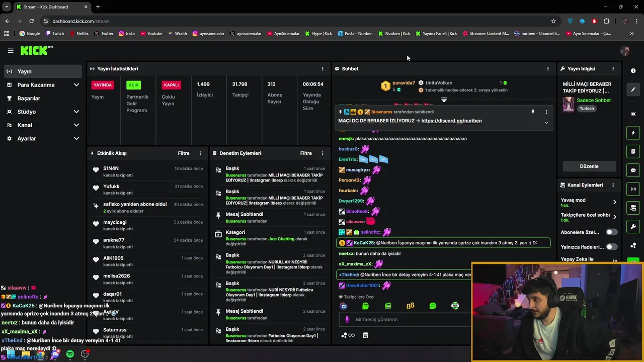
Task: Open the hamburger menu beside the Kick logo
Action: (x=11, y=51)
